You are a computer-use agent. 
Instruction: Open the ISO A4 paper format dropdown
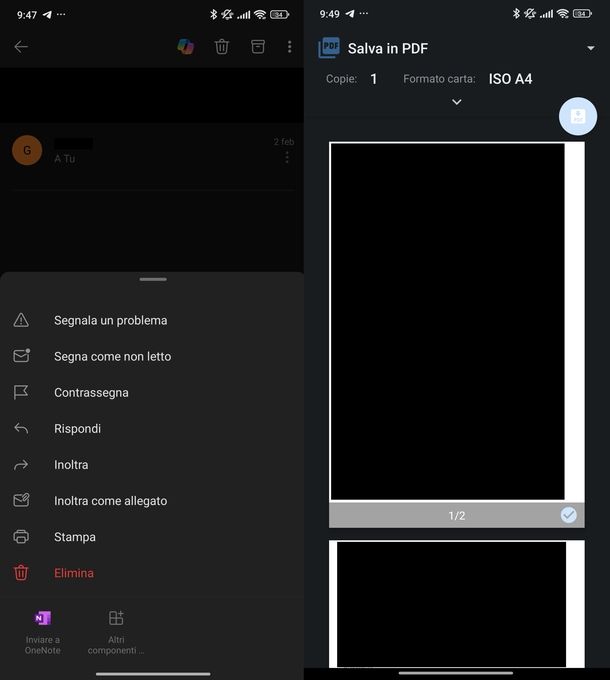coord(510,79)
